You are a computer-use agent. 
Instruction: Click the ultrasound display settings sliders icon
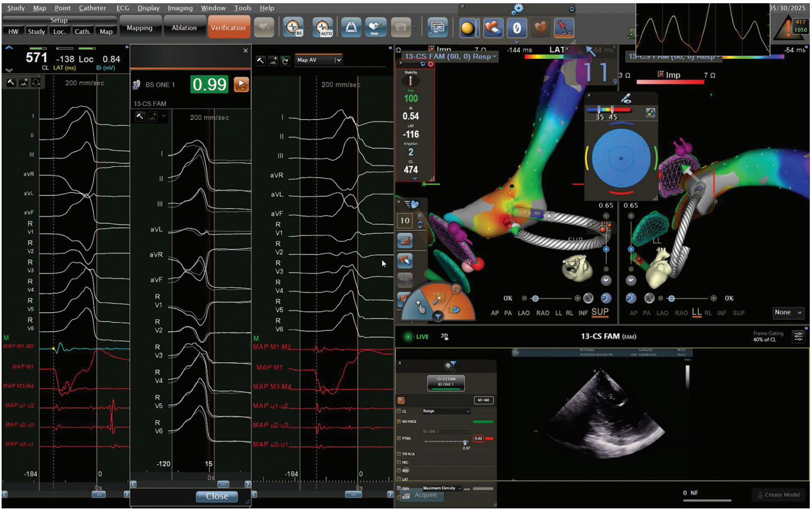click(798, 337)
